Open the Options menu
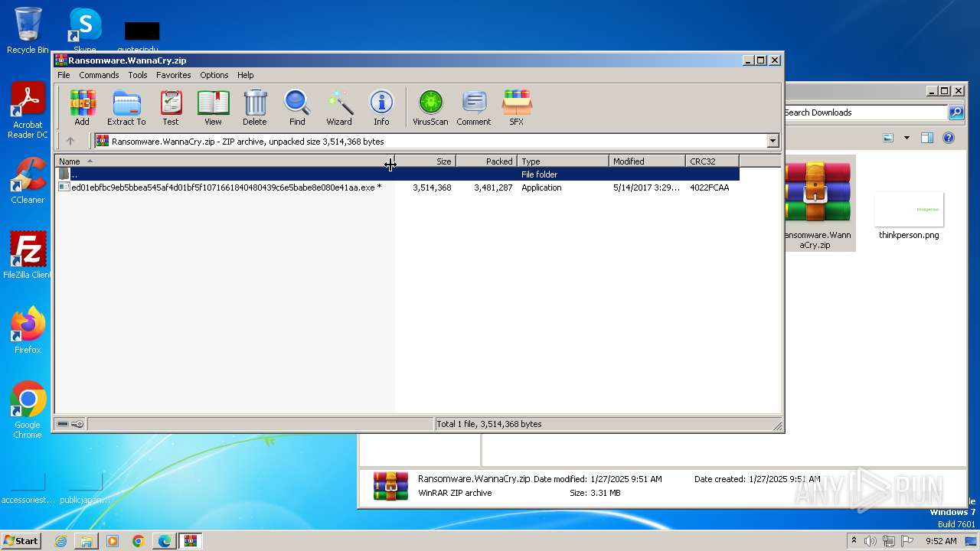980x551 pixels. (x=214, y=75)
